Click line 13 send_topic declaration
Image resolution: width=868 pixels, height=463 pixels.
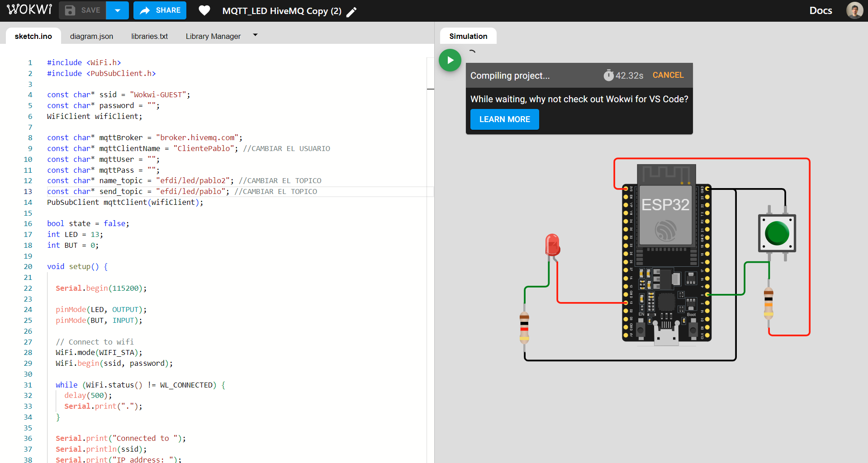[182, 192]
